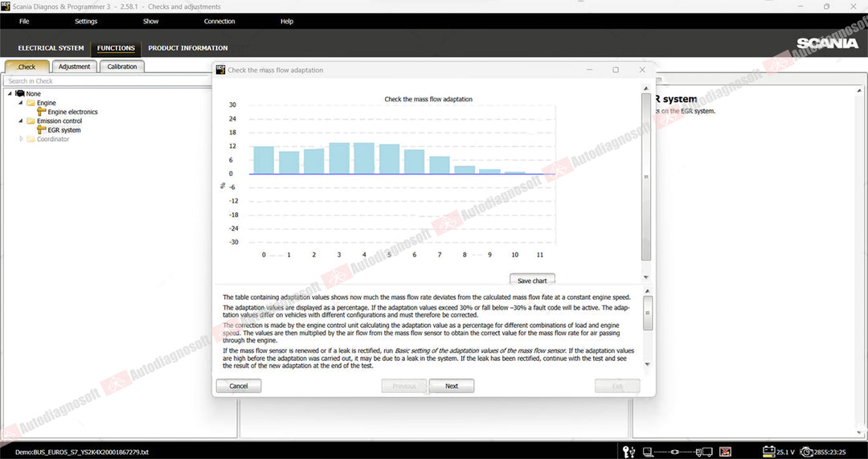Open the Connection menu
The image size is (868, 459).
(219, 22)
